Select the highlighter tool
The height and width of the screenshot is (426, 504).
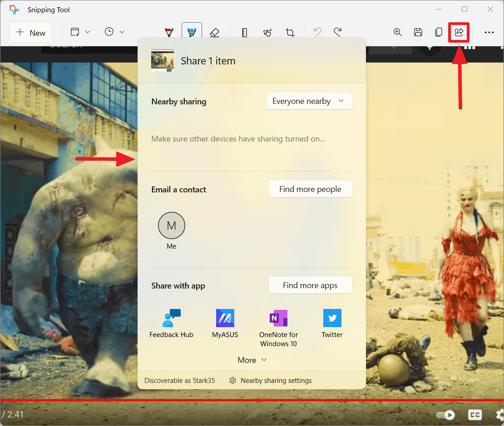191,32
